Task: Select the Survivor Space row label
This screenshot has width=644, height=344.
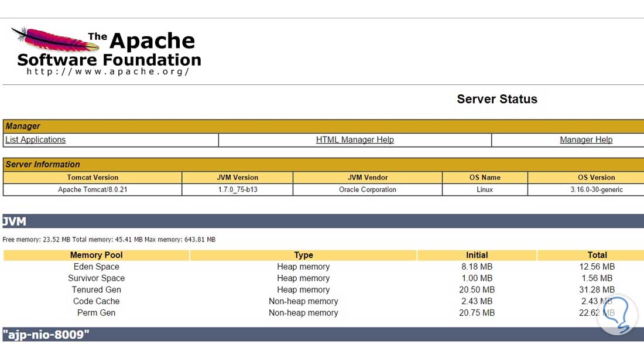Action: pos(96,278)
